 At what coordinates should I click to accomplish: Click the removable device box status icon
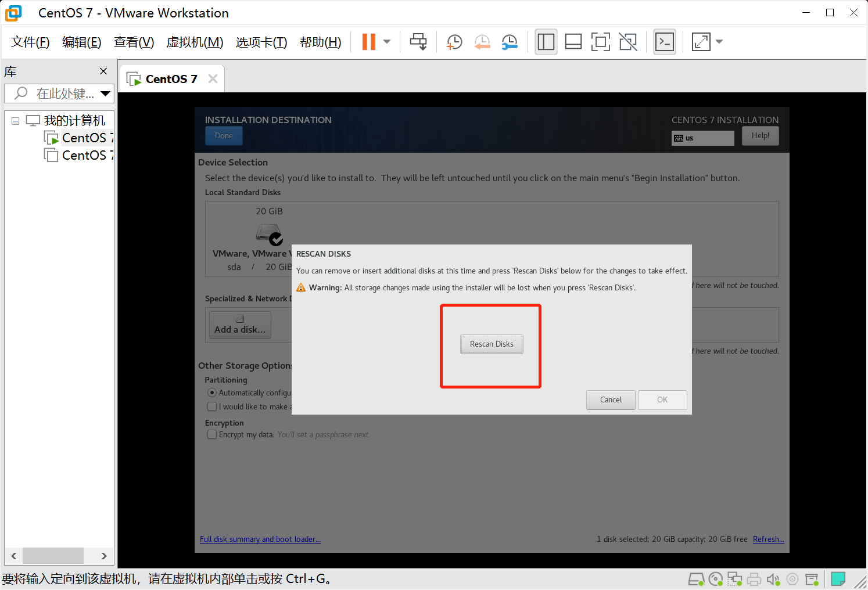click(x=812, y=579)
